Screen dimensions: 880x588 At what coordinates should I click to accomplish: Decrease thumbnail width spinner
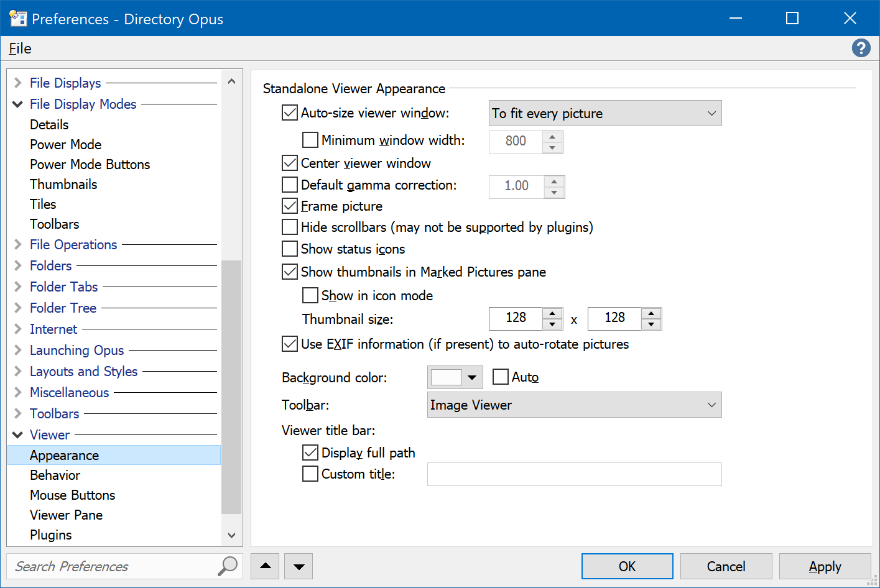(x=552, y=324)
